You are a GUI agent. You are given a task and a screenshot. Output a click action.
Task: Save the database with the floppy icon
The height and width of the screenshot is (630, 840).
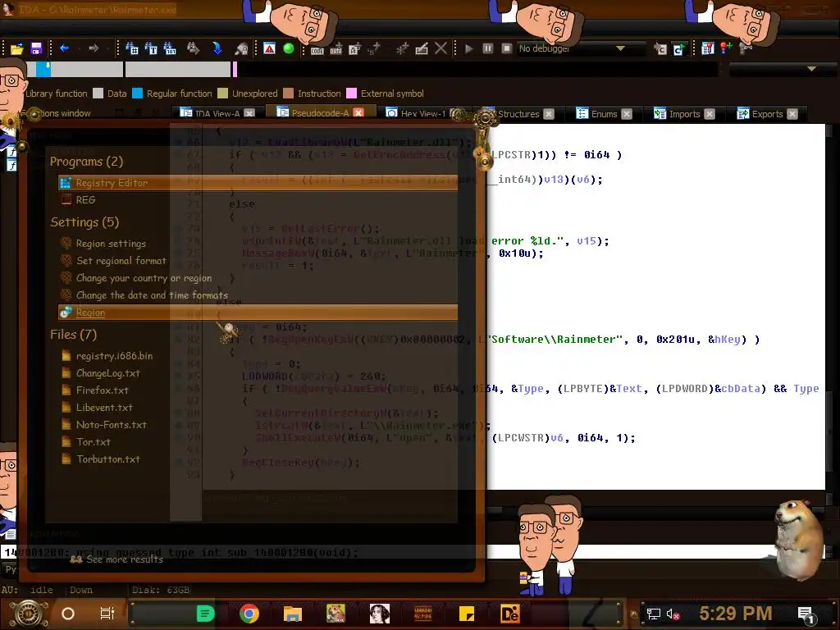[x=36, y=48]
